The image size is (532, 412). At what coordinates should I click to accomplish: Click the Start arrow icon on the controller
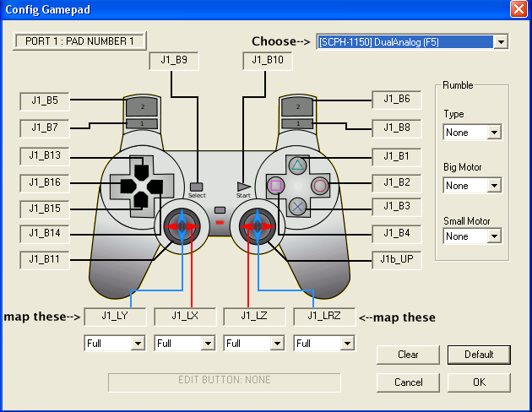(x=243, y=187)
